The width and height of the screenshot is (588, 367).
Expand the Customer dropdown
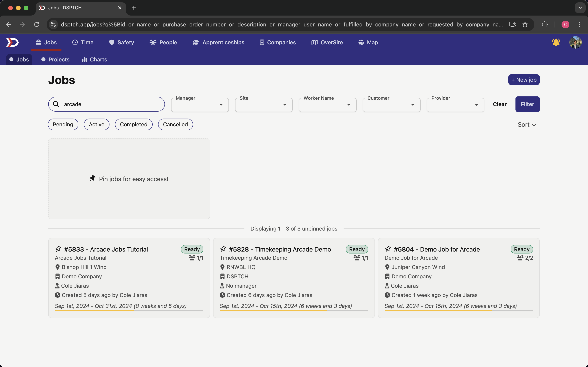[391, 105]
